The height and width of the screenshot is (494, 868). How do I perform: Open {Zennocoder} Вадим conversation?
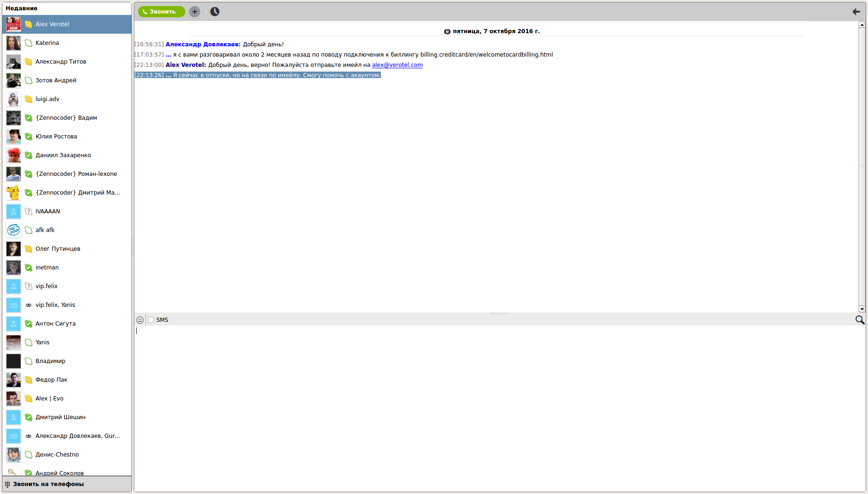(67, 118)
